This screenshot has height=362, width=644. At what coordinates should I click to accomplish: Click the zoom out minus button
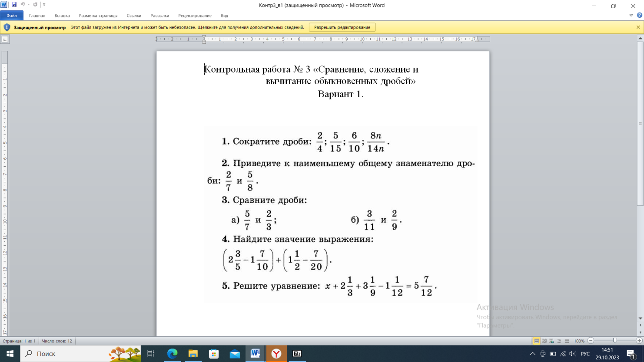(x=591, y=341)
